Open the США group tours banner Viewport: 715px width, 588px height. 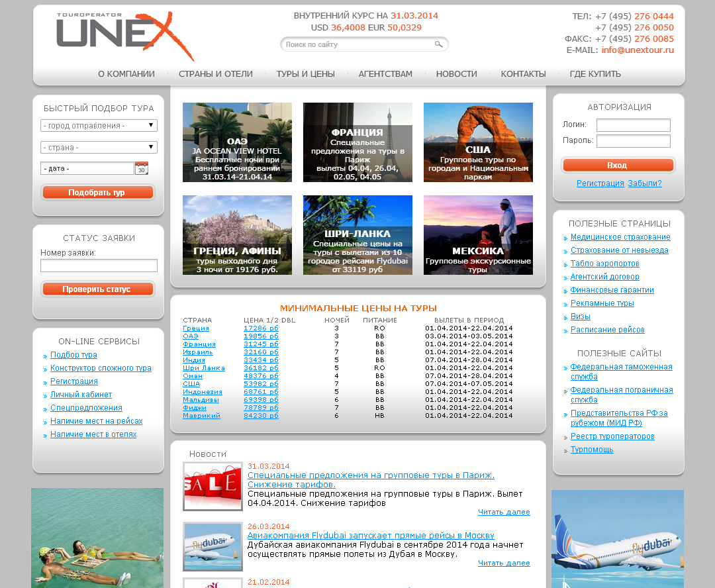coord(478,142)
